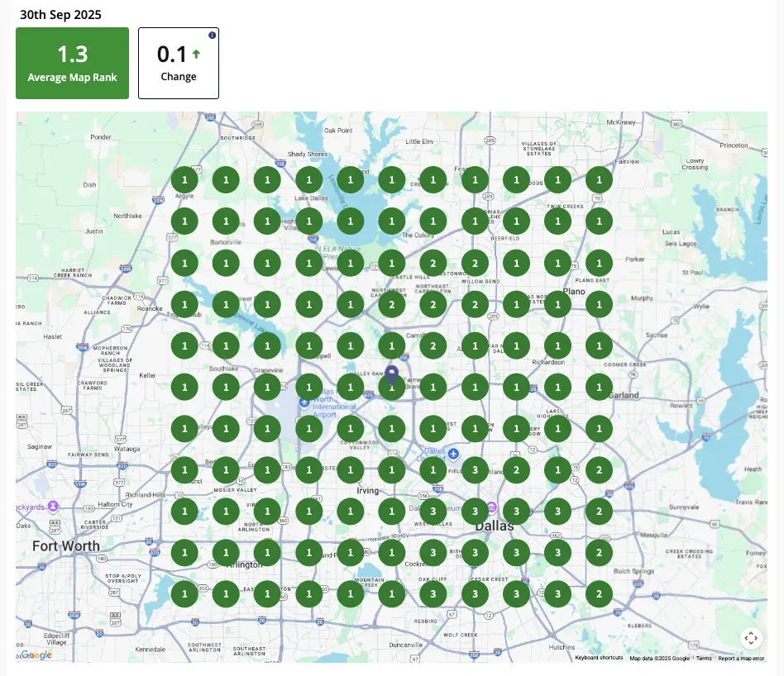The width and height of the screenshot is (784, 676).
Task: Click the 'Kennedale' map label
Action: tap(150, 650)
